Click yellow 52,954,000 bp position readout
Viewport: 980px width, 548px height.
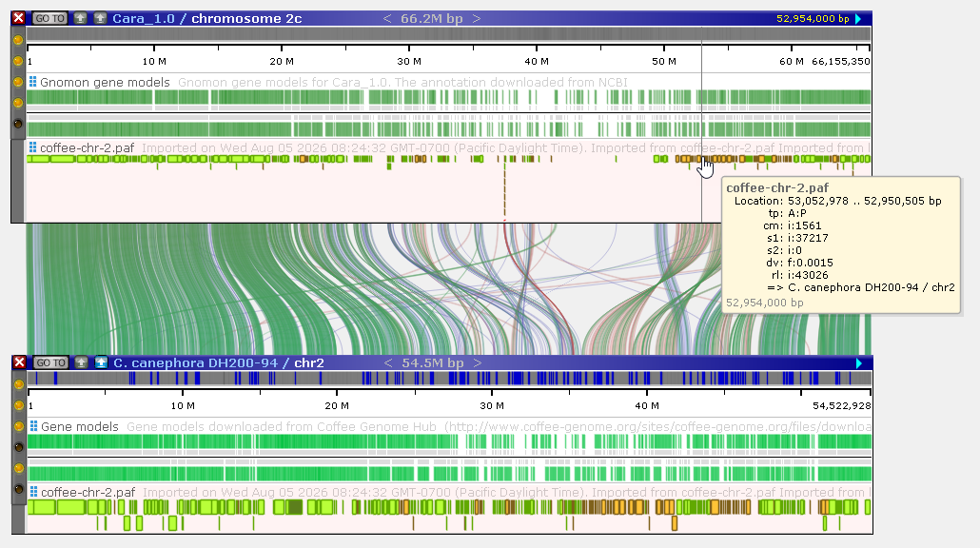[x=813, y=19]
